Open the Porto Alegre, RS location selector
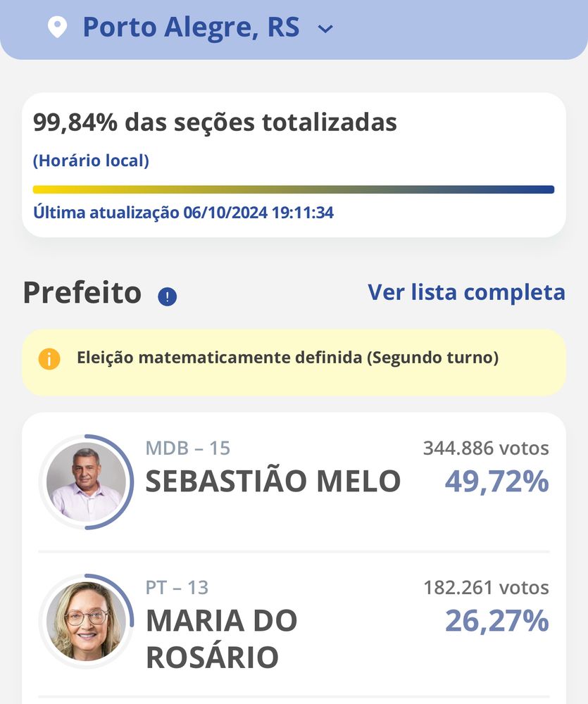This screenshot has height=704, width=588. tap(191, 27)
